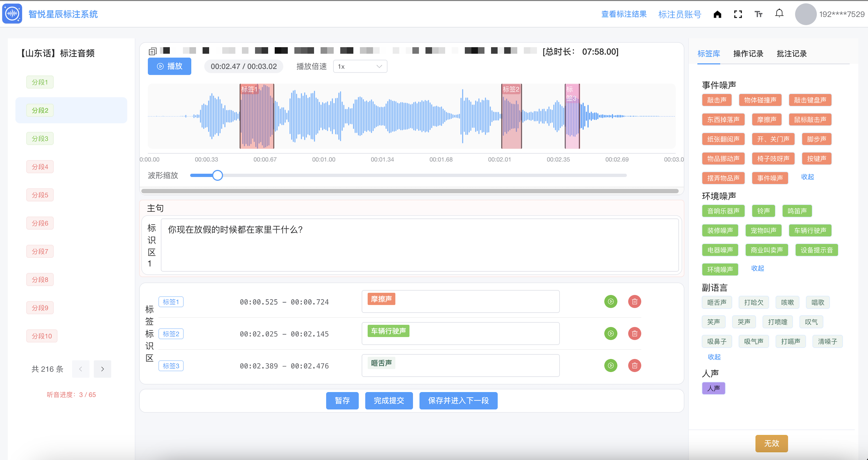
Task: Toggle fullscreen mode icon
Action: click(738, 14)
